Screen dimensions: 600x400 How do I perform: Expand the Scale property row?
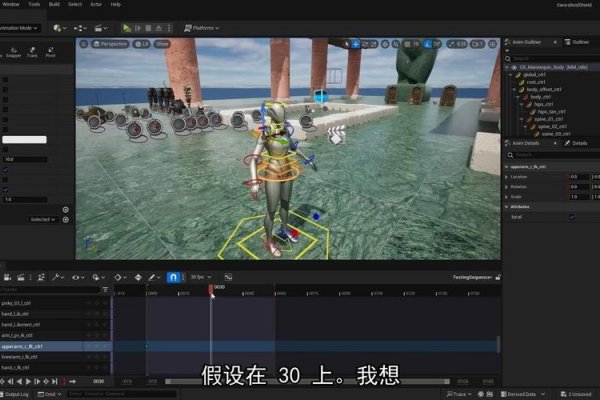507,197
